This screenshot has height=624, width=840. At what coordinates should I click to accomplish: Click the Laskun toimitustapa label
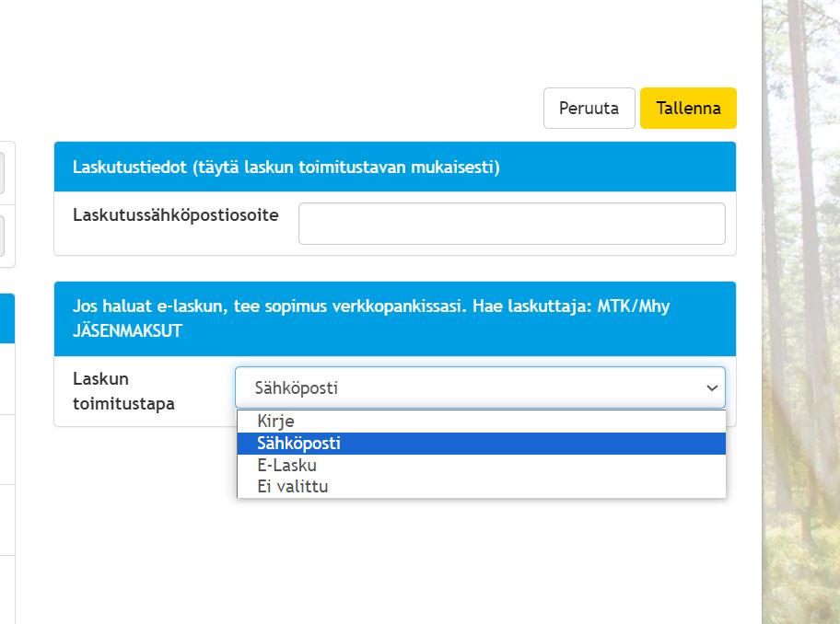click(x=123, y=391)
